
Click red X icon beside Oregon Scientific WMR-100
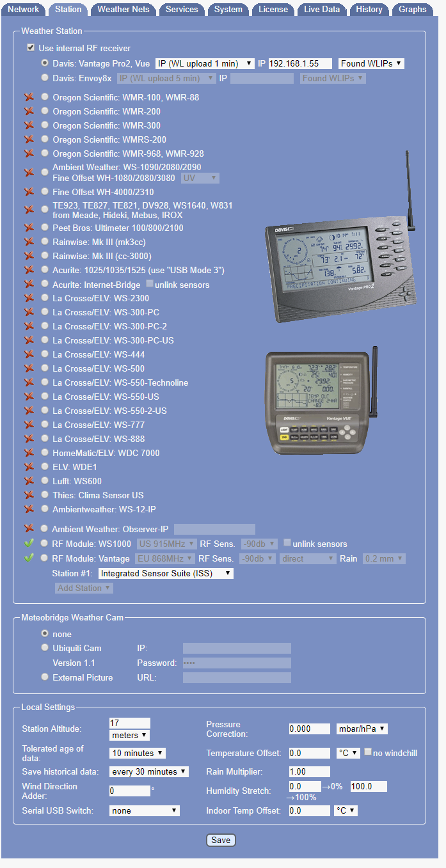[x=29, y=97]
